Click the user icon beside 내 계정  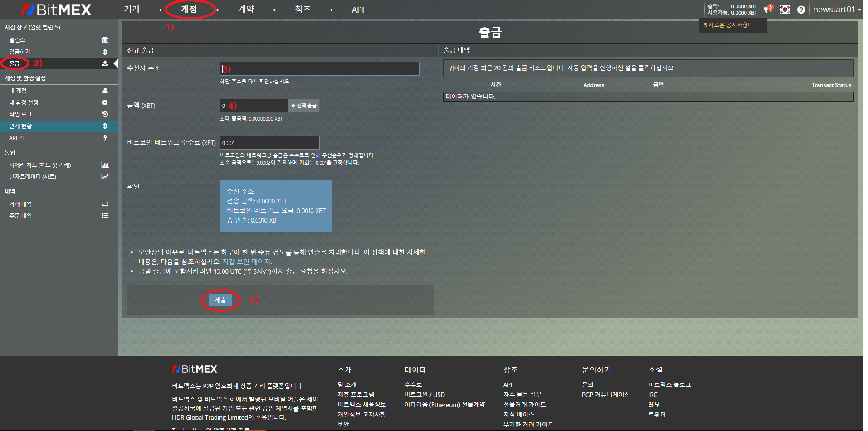click(105, 91)
